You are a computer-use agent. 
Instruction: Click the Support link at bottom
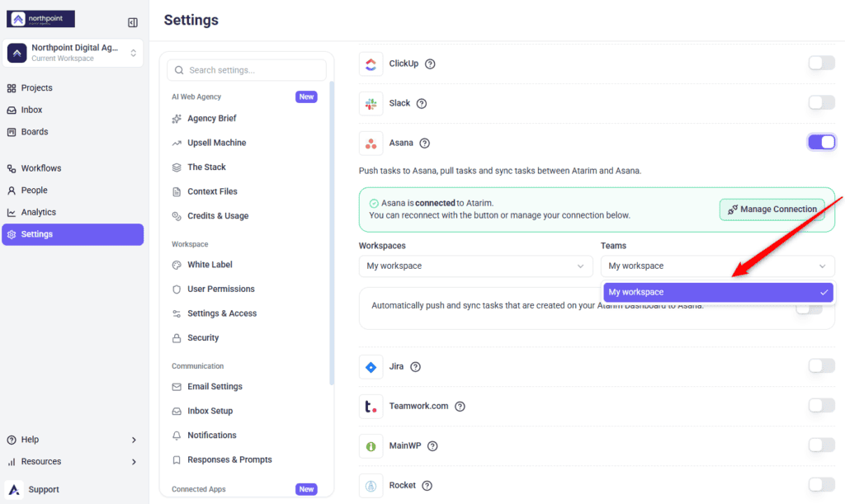click(x=43, y=489)
